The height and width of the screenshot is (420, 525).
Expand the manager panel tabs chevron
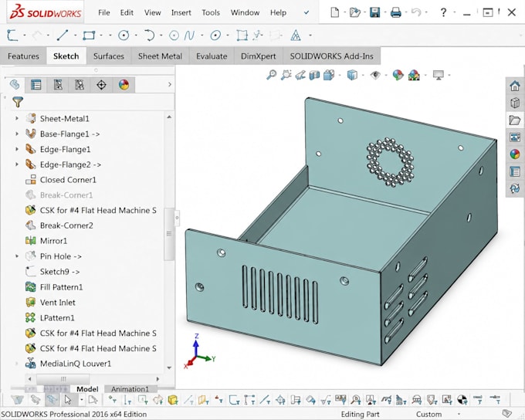pos(170,84)
